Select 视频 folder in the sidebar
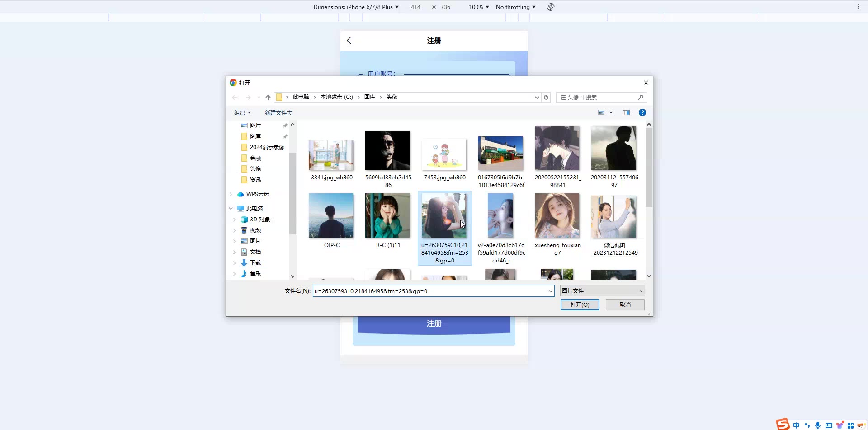Screen dimensions: 868x430 click(255, 230)
